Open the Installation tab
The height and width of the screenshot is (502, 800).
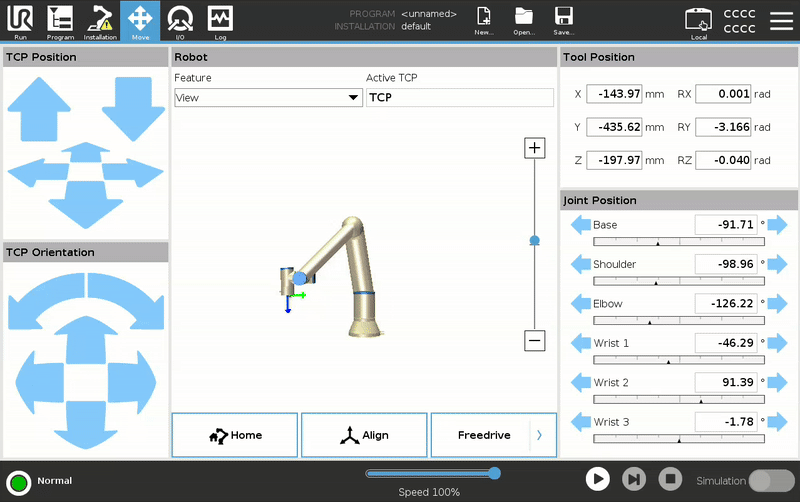pyautogui.click(x=100, y=20)
